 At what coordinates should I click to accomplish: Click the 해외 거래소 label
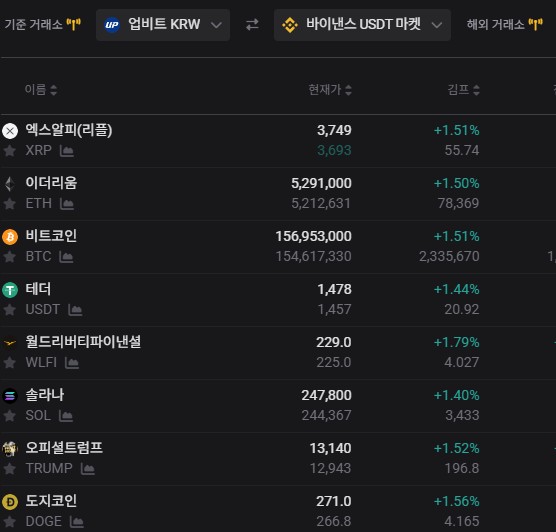(495, 24)
